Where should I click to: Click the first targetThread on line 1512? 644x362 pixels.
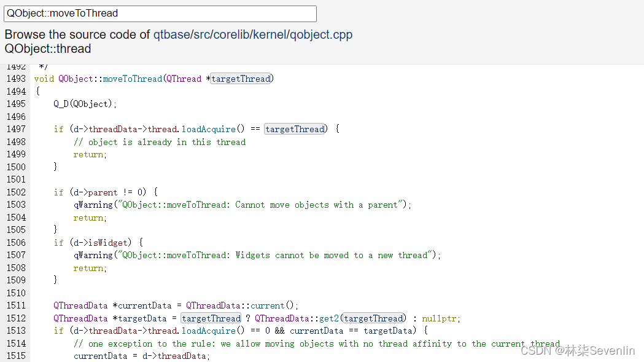pyautogui.click(x=211, y=318)
